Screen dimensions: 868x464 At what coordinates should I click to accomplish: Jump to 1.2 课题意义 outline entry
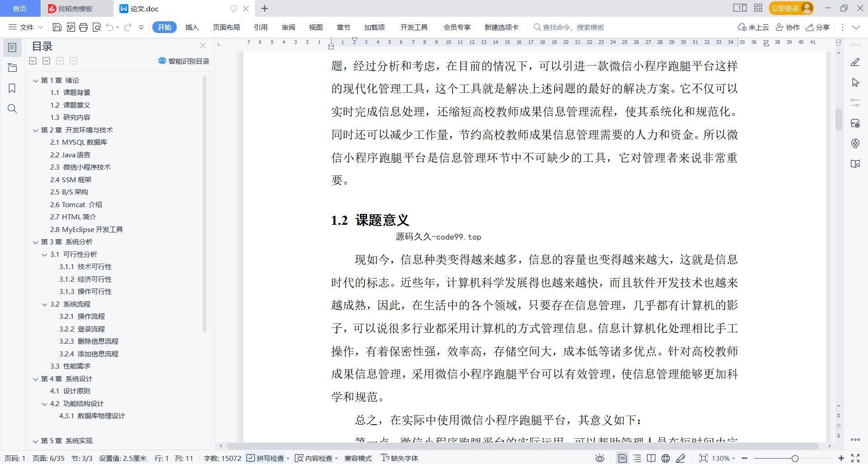tap(70, 105)
